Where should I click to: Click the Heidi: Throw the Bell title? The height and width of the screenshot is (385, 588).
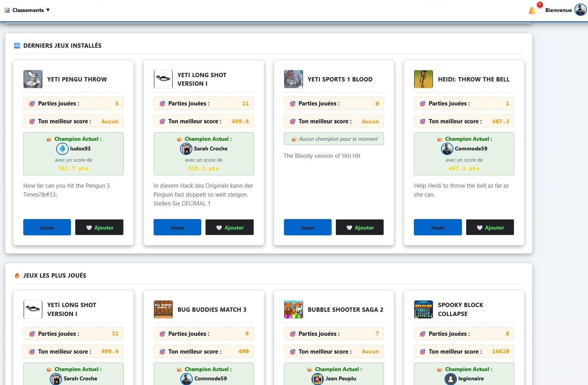[474, 79]
